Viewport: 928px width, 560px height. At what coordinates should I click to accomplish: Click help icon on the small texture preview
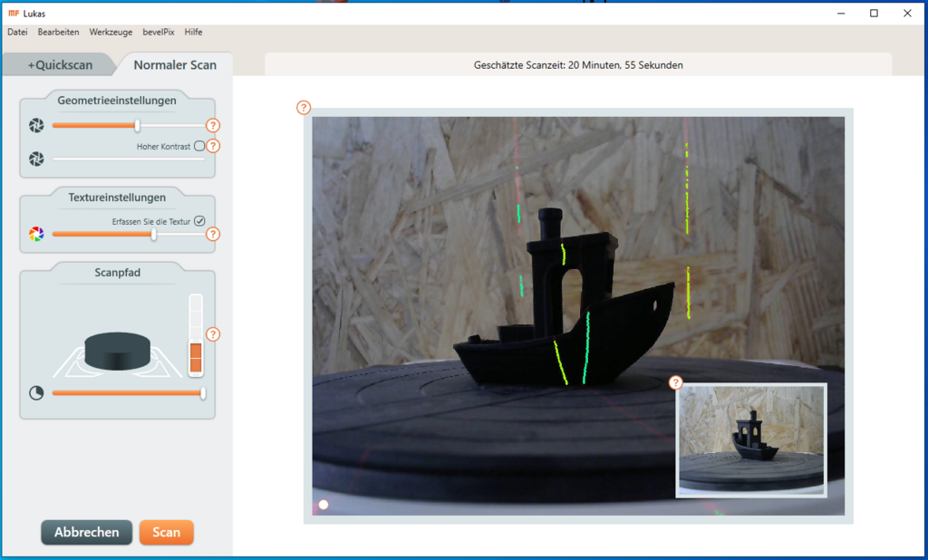pyautogui.click(x=675, y=382)
